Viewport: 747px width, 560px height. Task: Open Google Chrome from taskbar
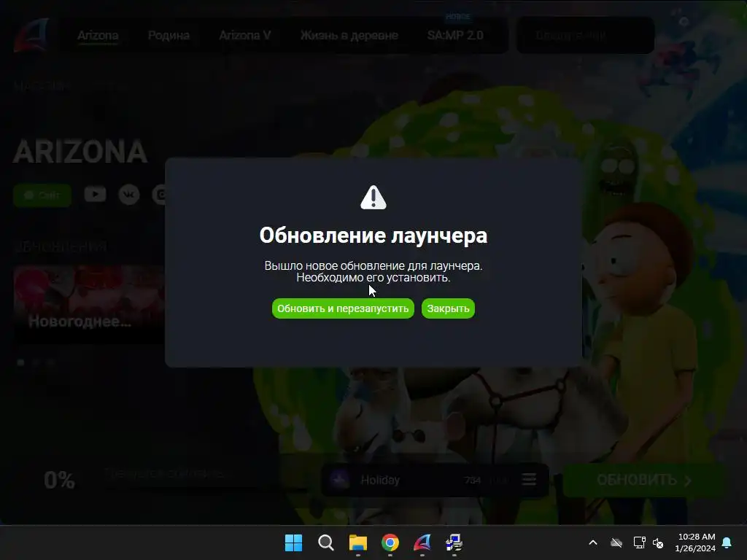(x=390, y=542)
